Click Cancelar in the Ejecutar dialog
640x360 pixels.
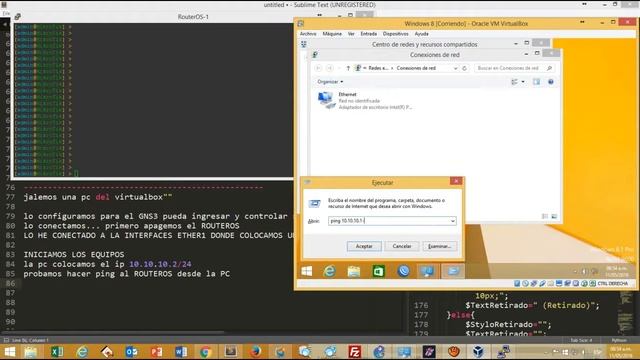[x=402, y=246]
